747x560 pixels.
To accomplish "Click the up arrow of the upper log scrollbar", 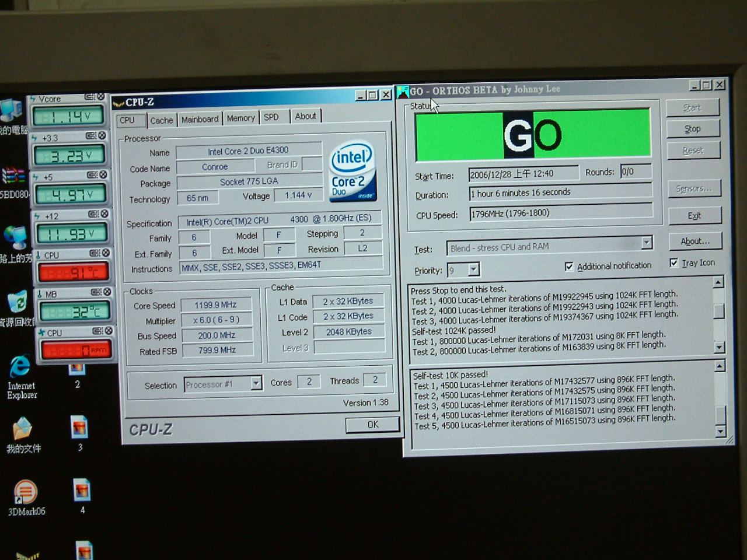I will 718,283.
